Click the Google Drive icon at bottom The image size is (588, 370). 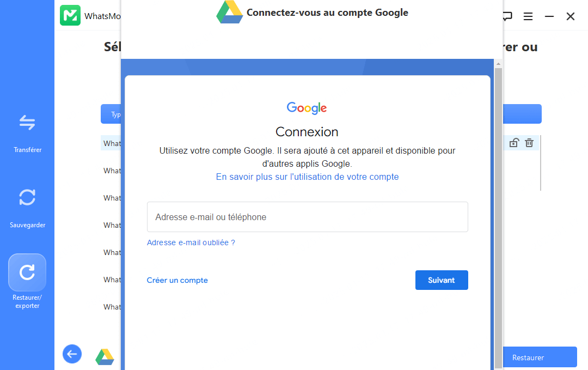tap(105, 357)
